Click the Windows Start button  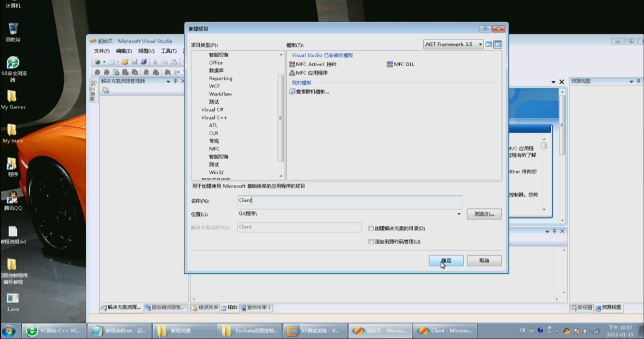point(9,331)
